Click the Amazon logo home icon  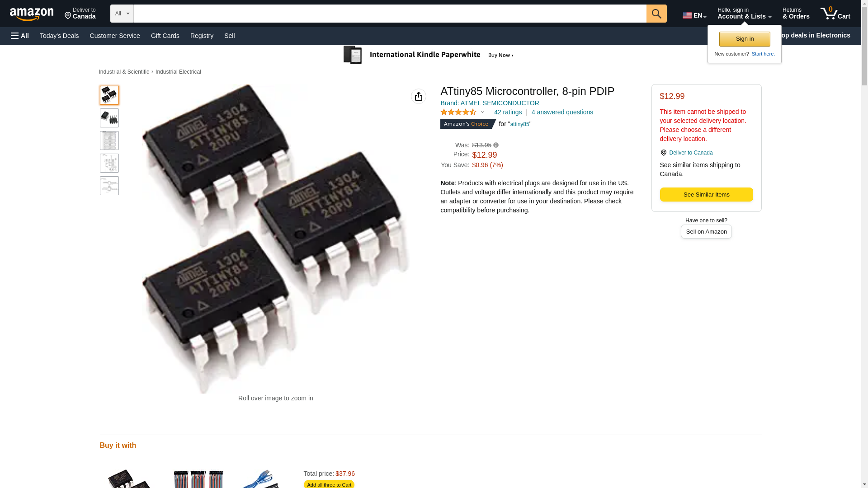[32, 14]
